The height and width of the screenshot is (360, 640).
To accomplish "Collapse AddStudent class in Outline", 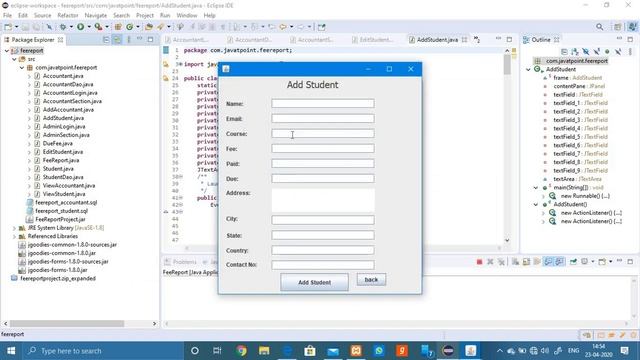I will [x=528, y=69].
